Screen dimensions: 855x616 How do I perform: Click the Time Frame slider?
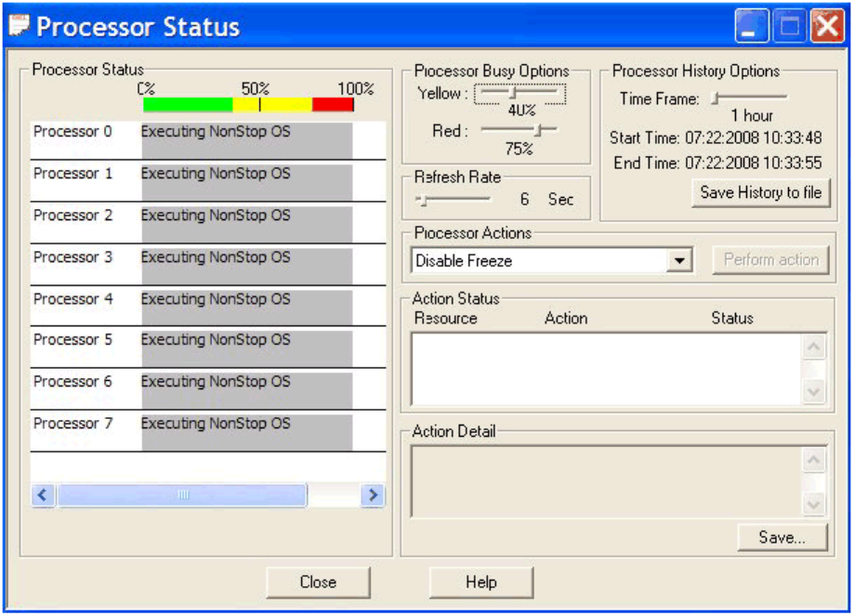coord(717,97)
